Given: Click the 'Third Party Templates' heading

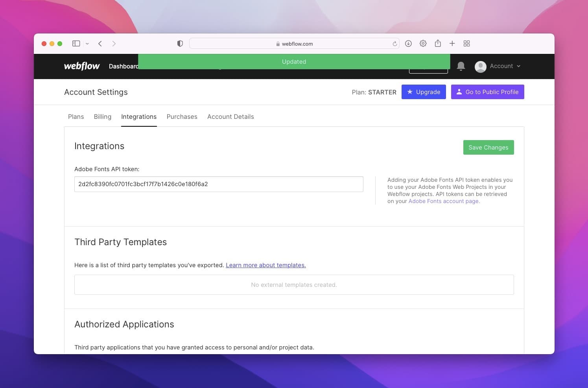Looking at the screenshot, I should pyautogui.click(x=121, y=242).
